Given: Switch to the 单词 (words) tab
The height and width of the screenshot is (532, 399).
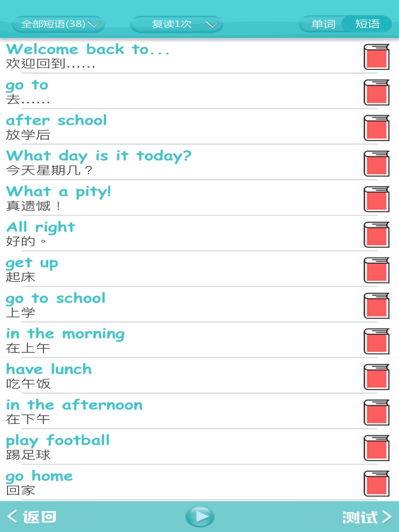Looking at the screenshot, I should click(322, 24).
